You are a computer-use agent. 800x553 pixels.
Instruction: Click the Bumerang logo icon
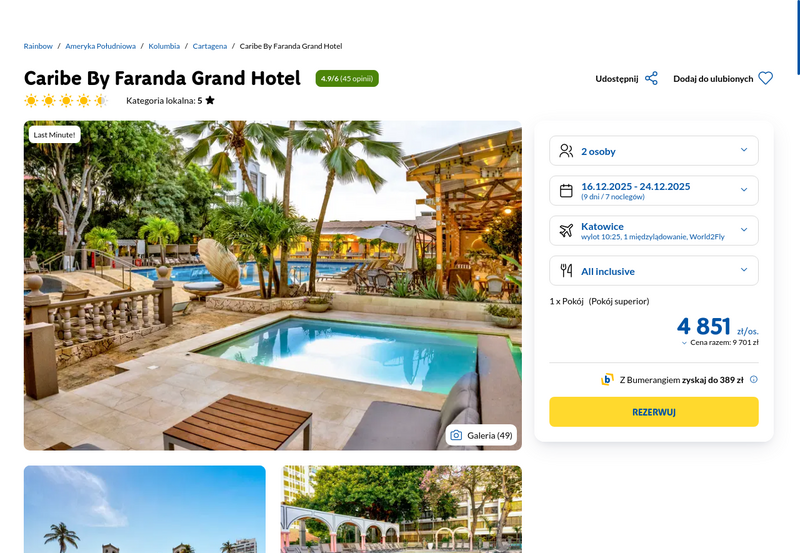607,380
